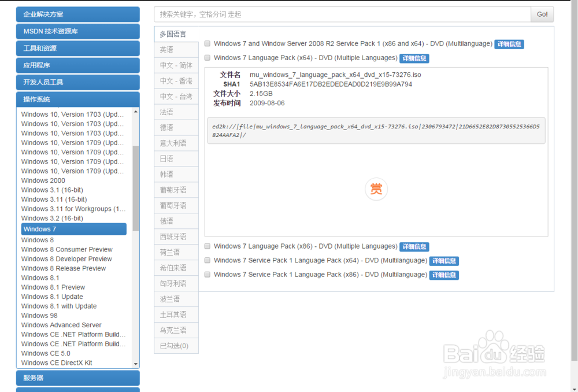
Task: Open the 已勾选(0) tab
Action: tap(176, 346)
